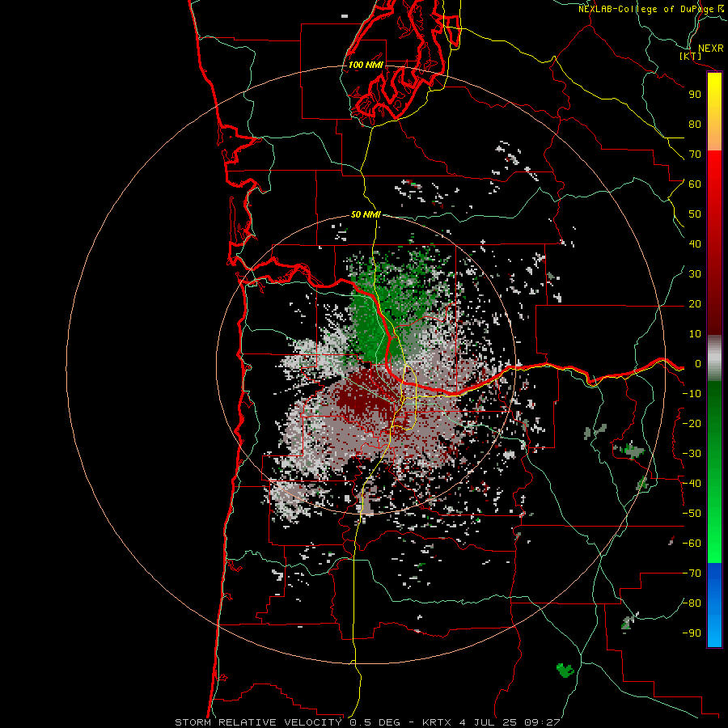Click the -50 value on velocity scale
The image size is (728, 728).
click(692, 514)
